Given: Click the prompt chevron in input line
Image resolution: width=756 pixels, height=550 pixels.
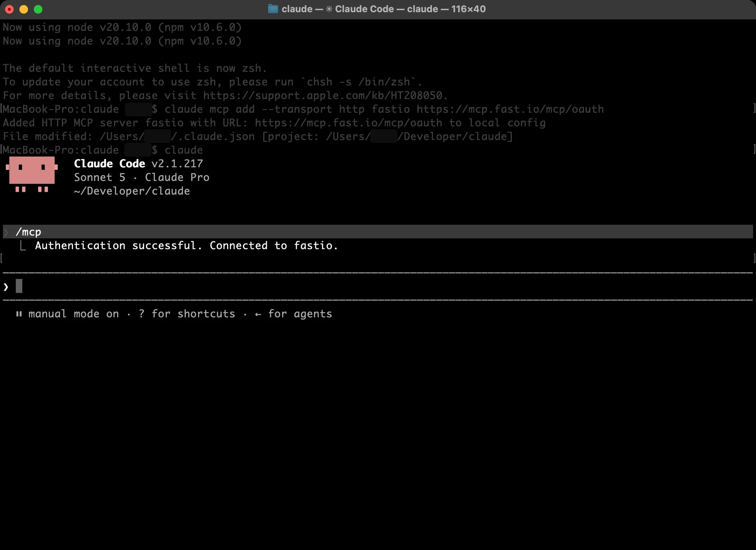Looking at the screenshot, I should (x=6, y=286).
